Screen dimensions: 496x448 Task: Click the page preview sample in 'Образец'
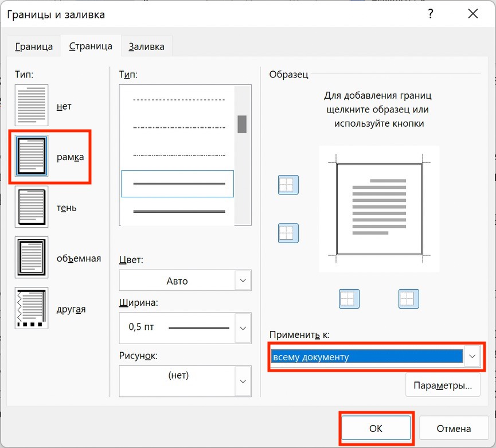coord(379,209)
